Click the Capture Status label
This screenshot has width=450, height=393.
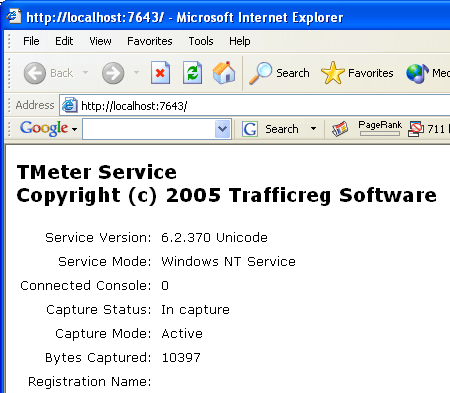pyautogui.click(x=99, y=310)
